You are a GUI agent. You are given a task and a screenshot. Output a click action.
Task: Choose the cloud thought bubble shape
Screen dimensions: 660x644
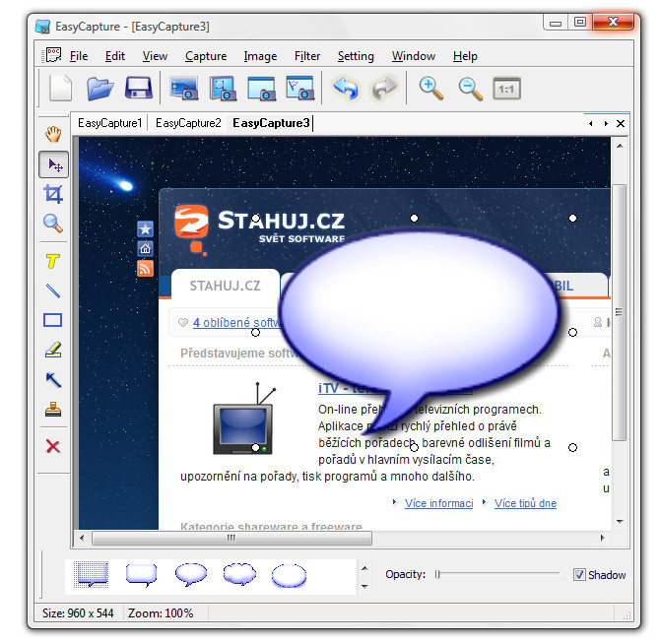240,575
